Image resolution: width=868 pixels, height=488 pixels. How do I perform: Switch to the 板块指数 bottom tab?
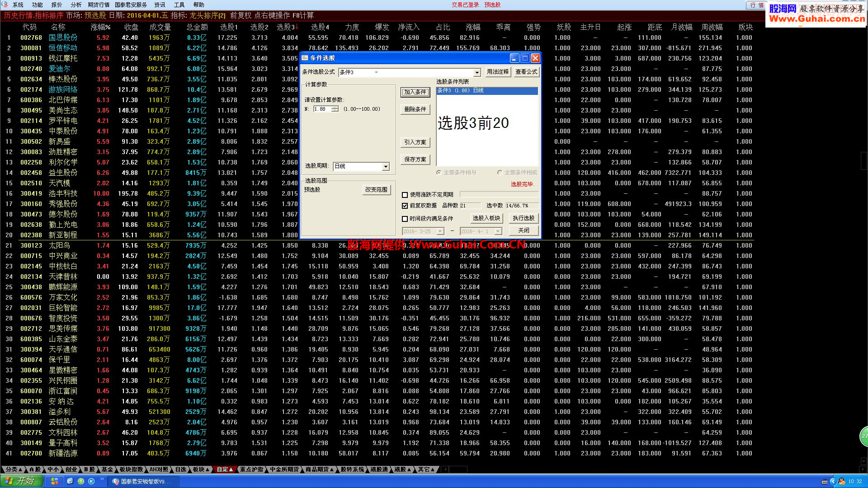pyautogui.click(x=131, y=469)
